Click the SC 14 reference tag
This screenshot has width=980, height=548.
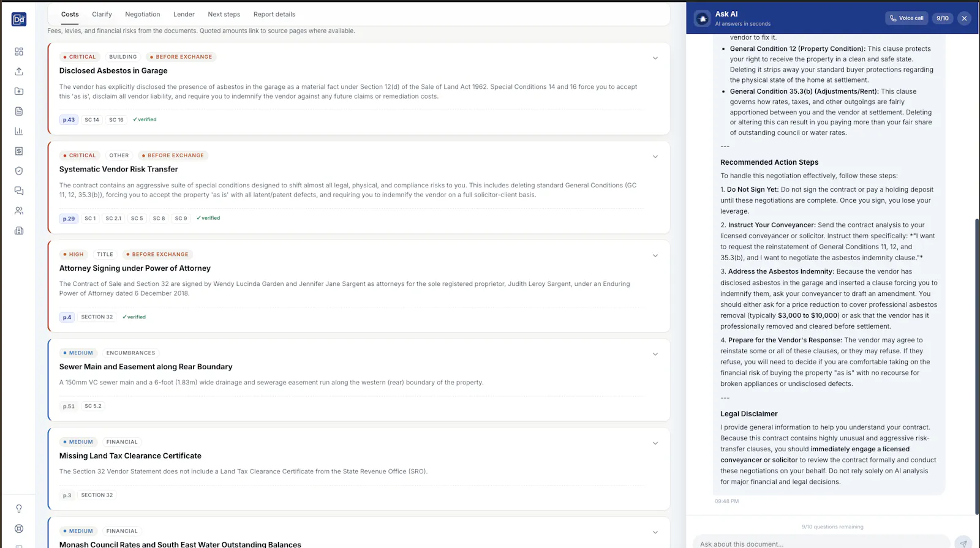(92, 120)
